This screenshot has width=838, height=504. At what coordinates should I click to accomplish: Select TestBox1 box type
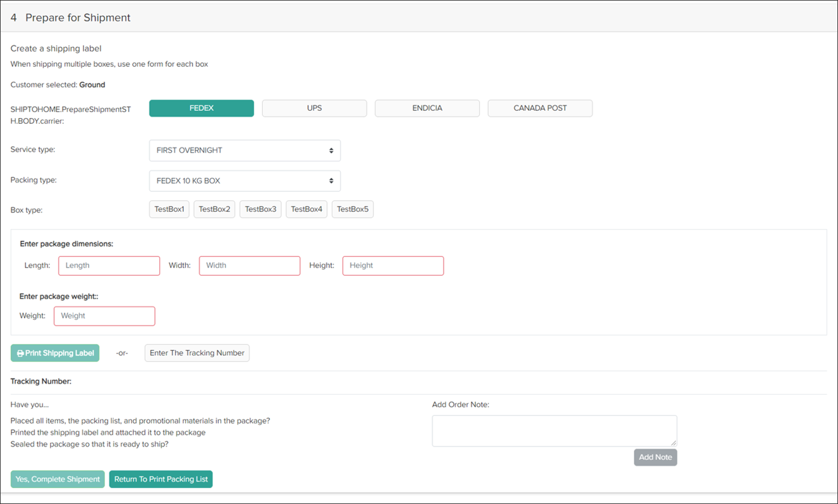click(169, 209)
